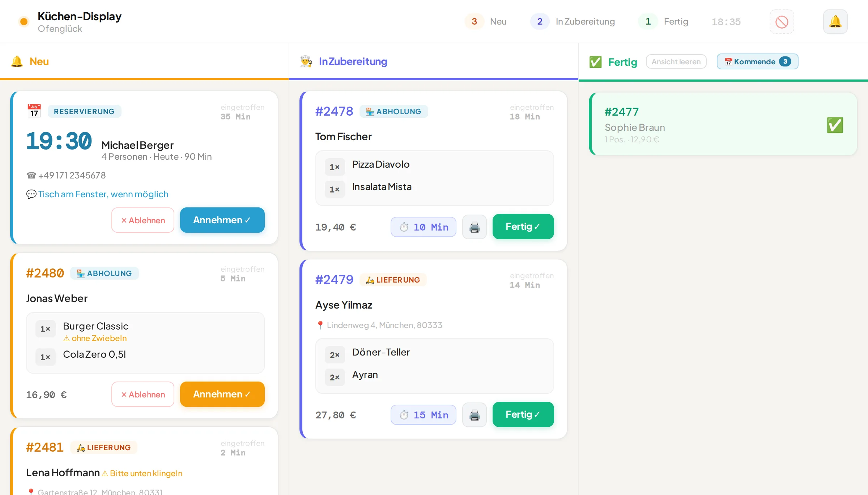
Task: Click the LIEFERUNG badge on order #2479
Action: [x=393, y=280]
